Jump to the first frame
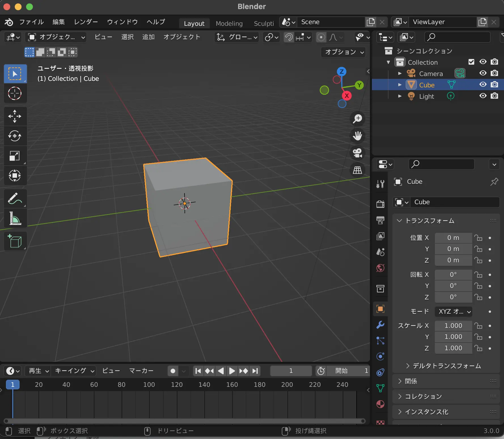The height and width of the screenshot is (439, 504). [198, 371]
